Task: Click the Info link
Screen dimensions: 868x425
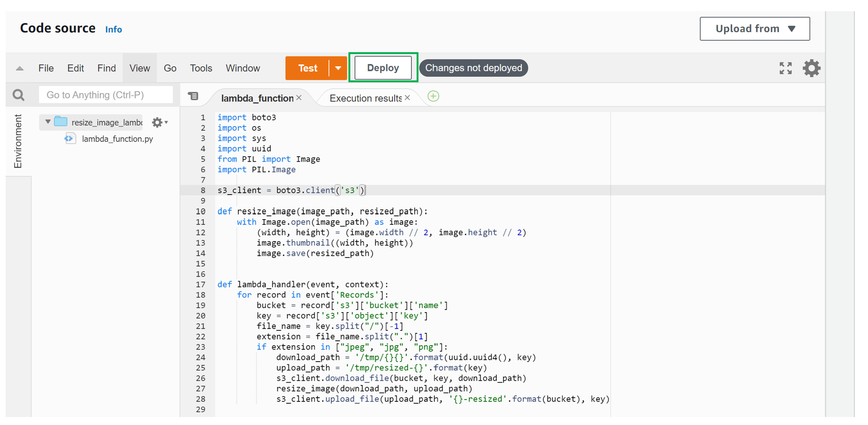Action: click(113, 30)
